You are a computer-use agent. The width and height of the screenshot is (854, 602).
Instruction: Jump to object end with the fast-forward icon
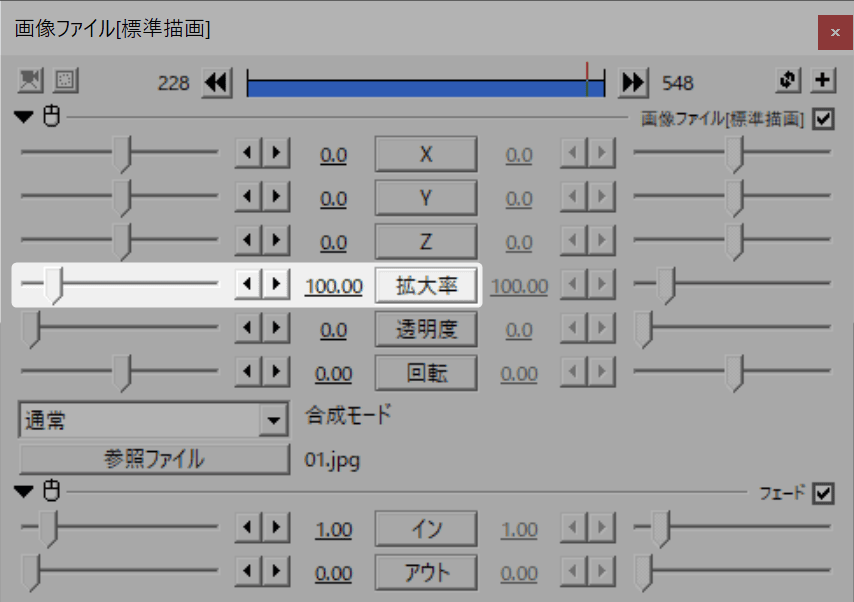[633, 83]
